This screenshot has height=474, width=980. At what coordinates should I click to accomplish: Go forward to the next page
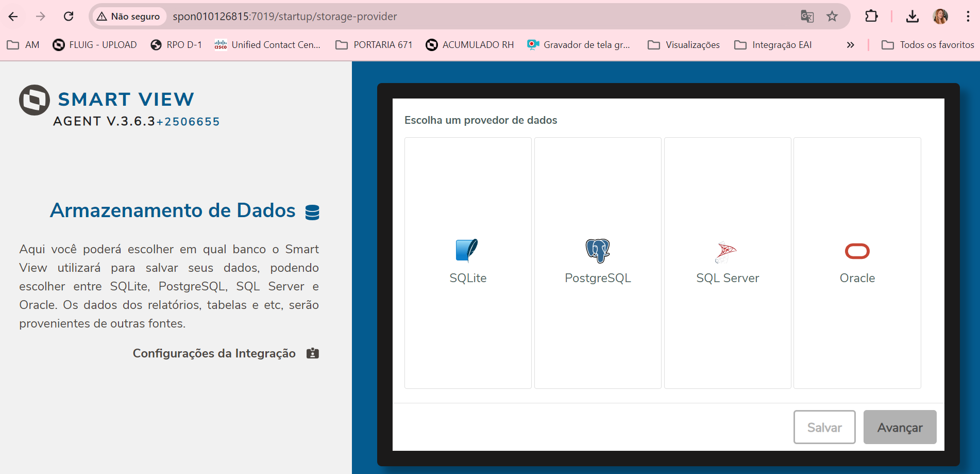click(41, 17)
